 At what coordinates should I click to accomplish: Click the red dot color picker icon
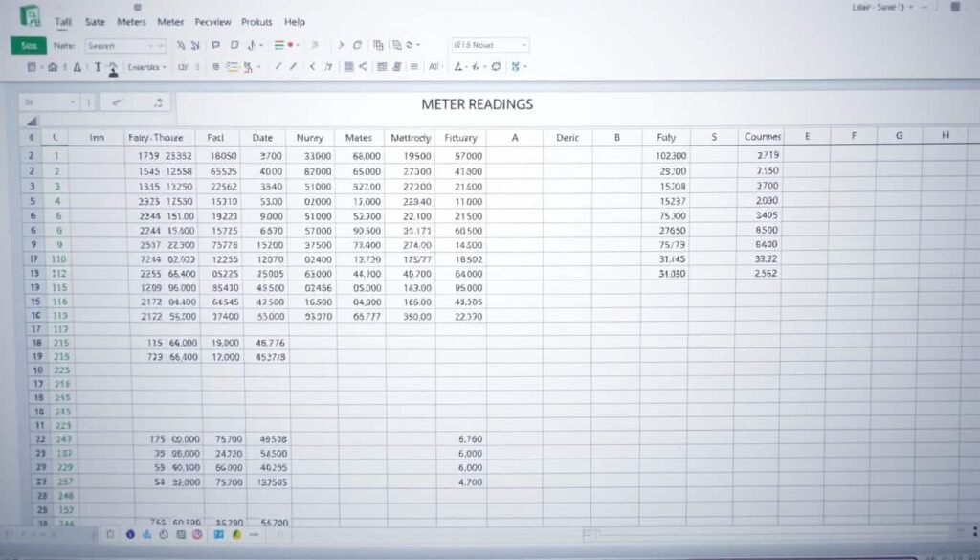coord(290,45)
